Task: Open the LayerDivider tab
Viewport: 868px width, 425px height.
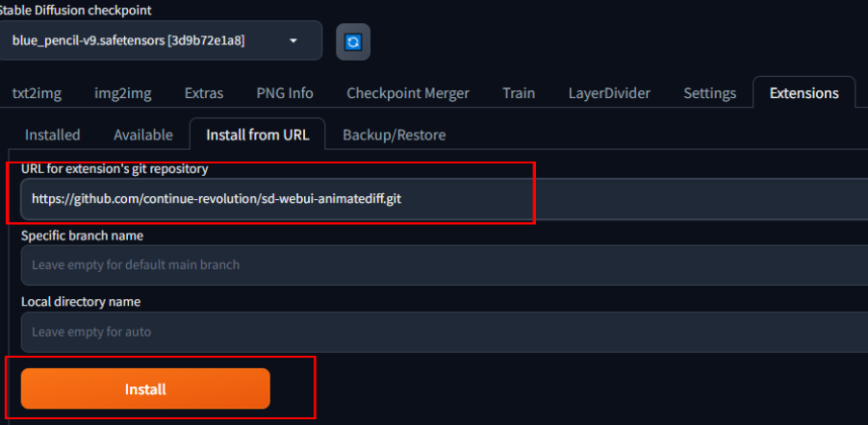Action: coord(609,93)
